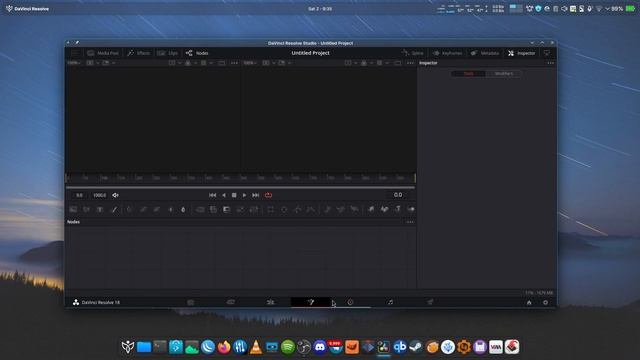Add a pEmitter particle node

[x=327, y=209]
